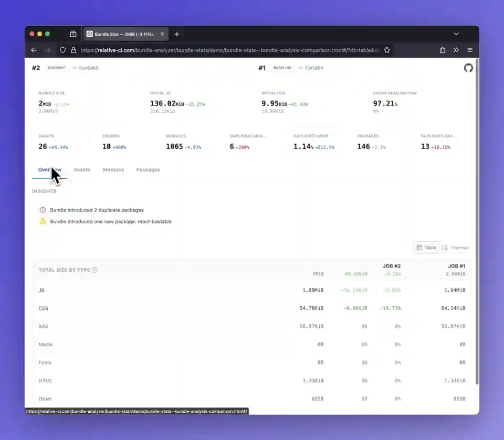This screenshot has height=440, width=504.
Task: Switch to the Packages tab
Action: 148,169
